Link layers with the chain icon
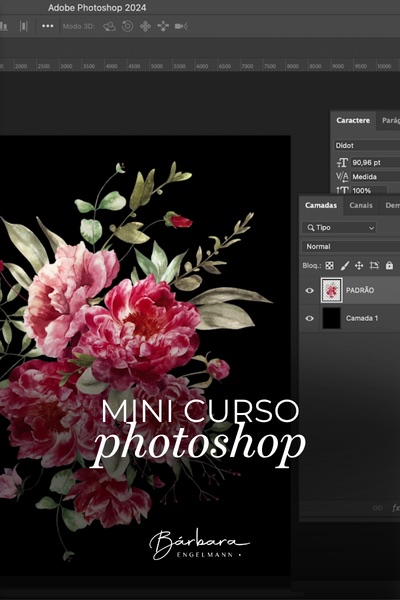Screen dimensions: 400x600 [x=377, y=508]
